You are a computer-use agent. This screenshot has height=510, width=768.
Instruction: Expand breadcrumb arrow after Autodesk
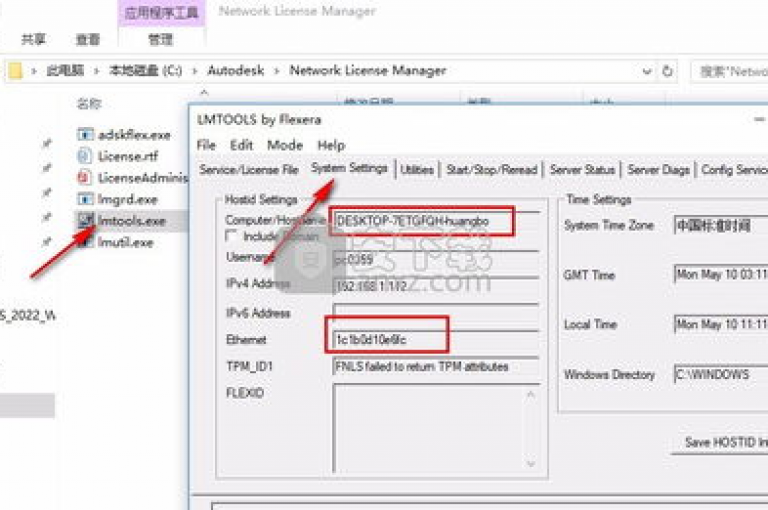277,71
